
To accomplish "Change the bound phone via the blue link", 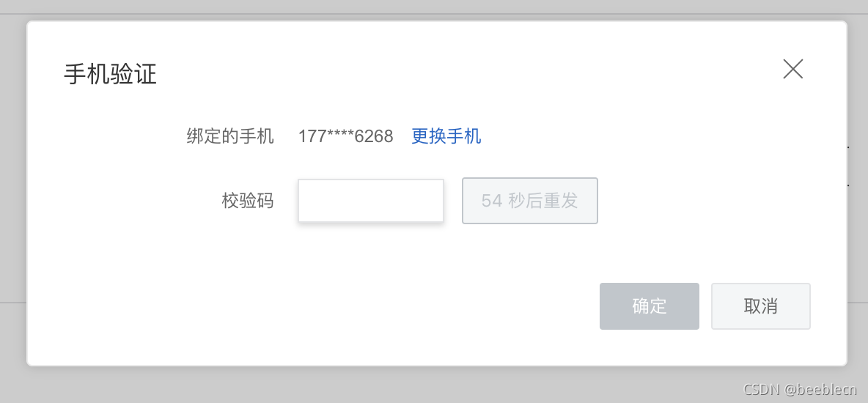I will (446, 136).
